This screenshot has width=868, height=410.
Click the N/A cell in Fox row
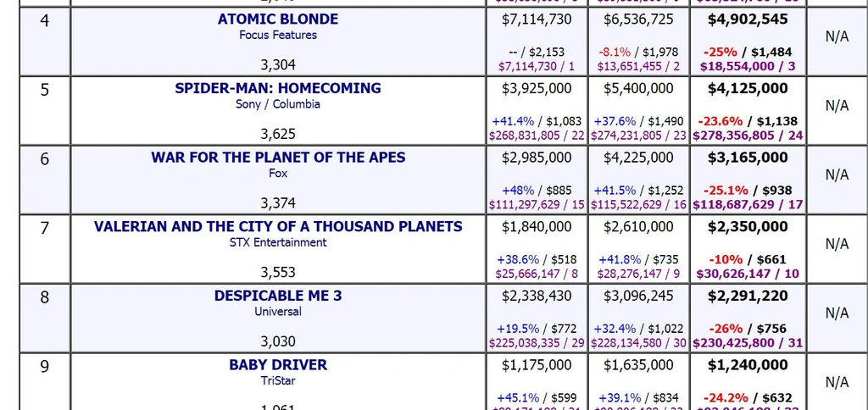tap(837, 175)
